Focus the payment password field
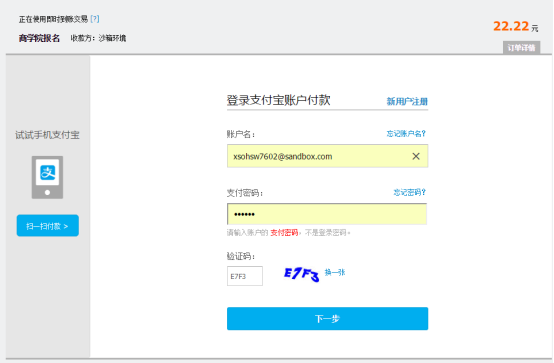 tap(327, 214)
